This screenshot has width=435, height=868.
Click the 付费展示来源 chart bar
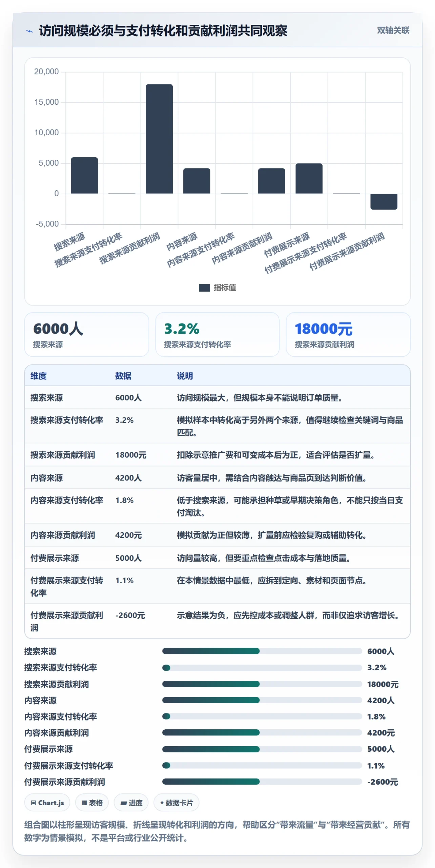[309, 178]
